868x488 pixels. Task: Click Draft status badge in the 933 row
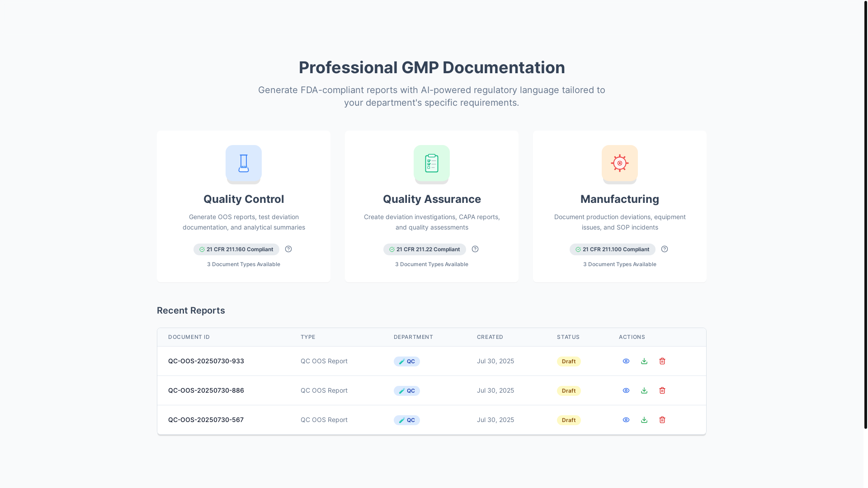(x=569, y=361)
